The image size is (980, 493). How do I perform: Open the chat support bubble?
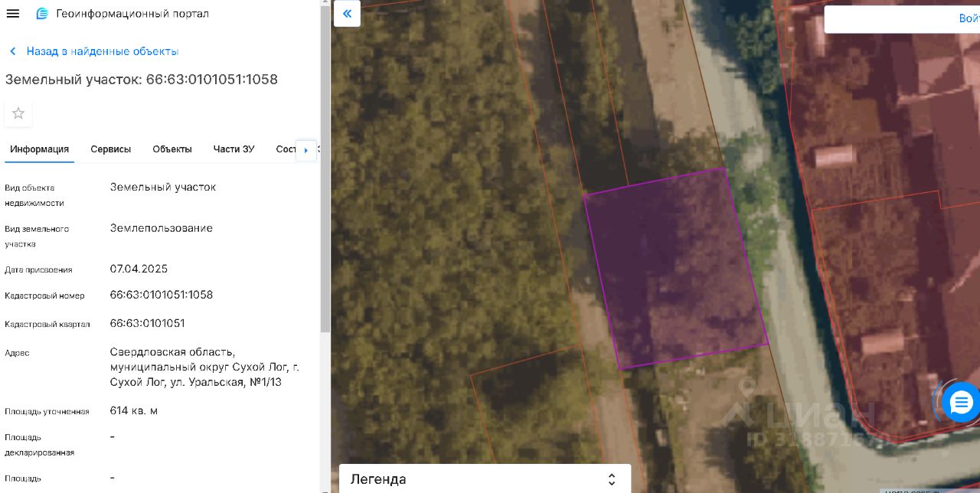click(961, 402)
